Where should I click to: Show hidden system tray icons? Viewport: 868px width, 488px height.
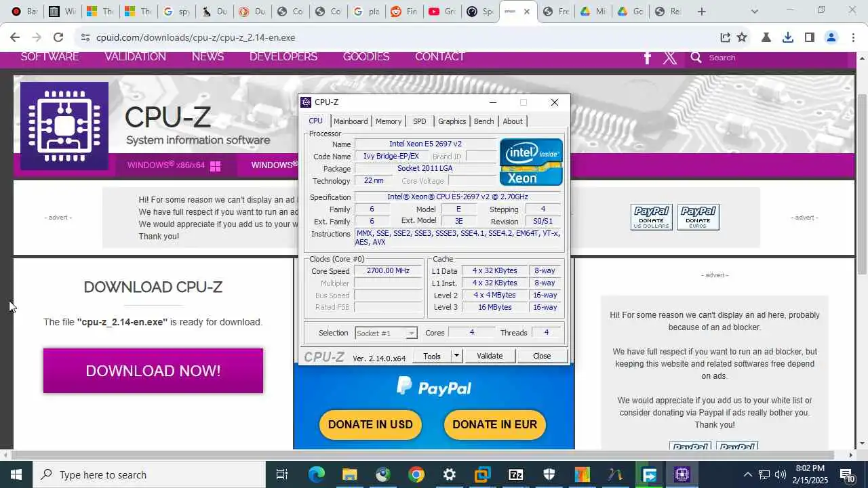pyautogui.click(x=747, y=474)
